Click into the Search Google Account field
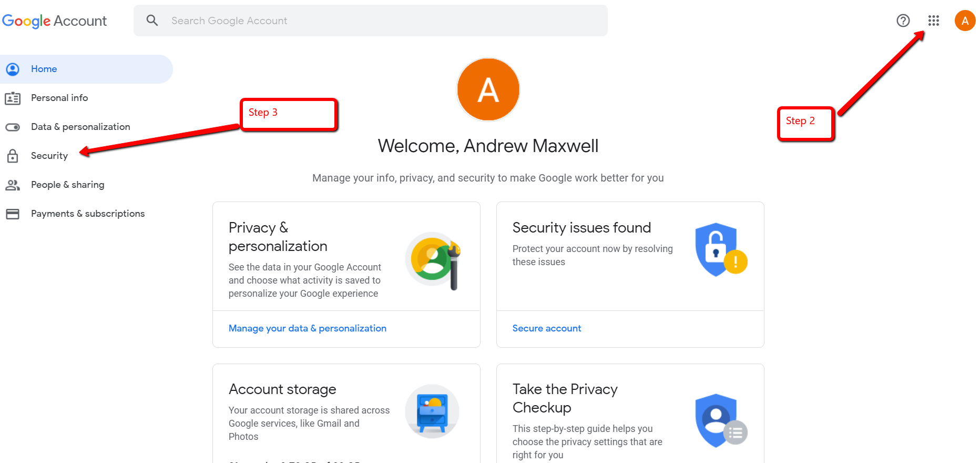The image size is (980, 463). coord(371,21)
